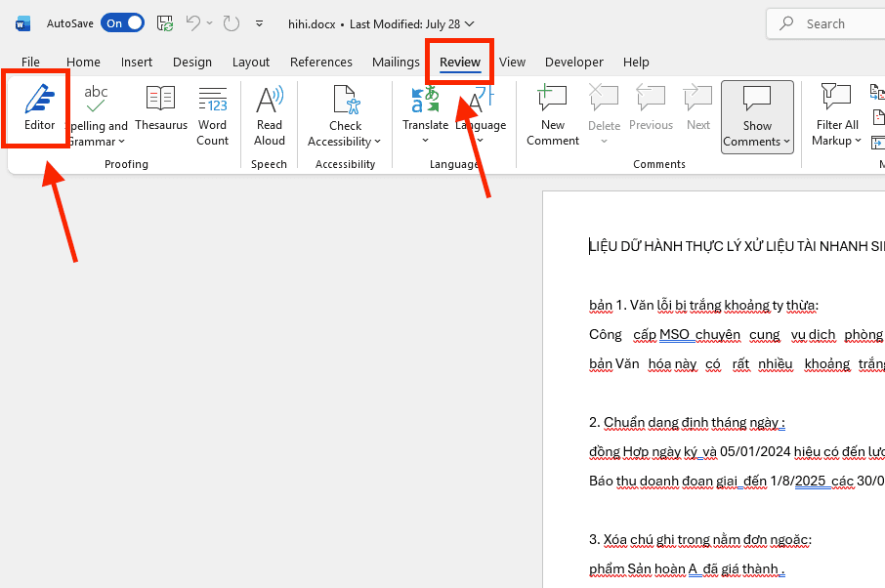Click the line starting 'Công cấp MSO chuyên'
The height and width of the screenshot is (588, 885).
tap(737, 335)
